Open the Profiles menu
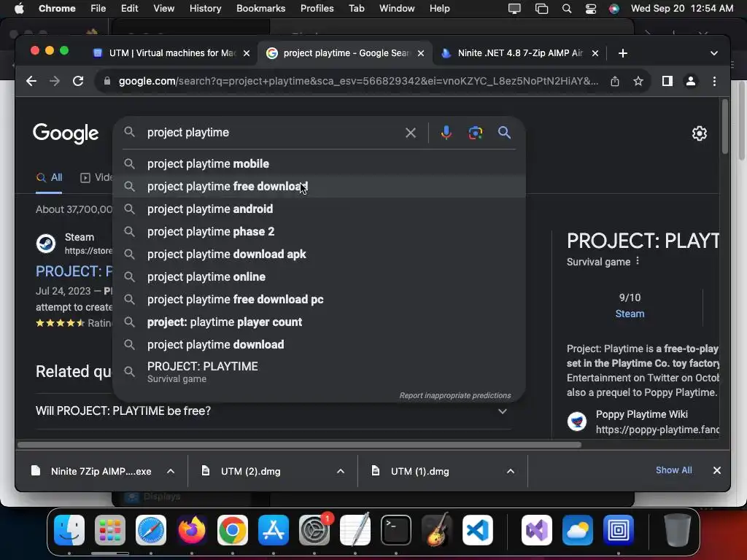The image size is (747, 560). [x=317, y=9]
